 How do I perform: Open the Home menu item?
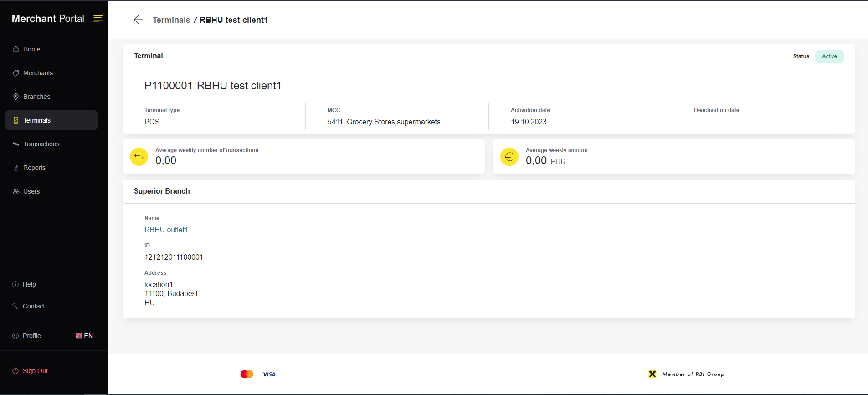coord(51,49)
